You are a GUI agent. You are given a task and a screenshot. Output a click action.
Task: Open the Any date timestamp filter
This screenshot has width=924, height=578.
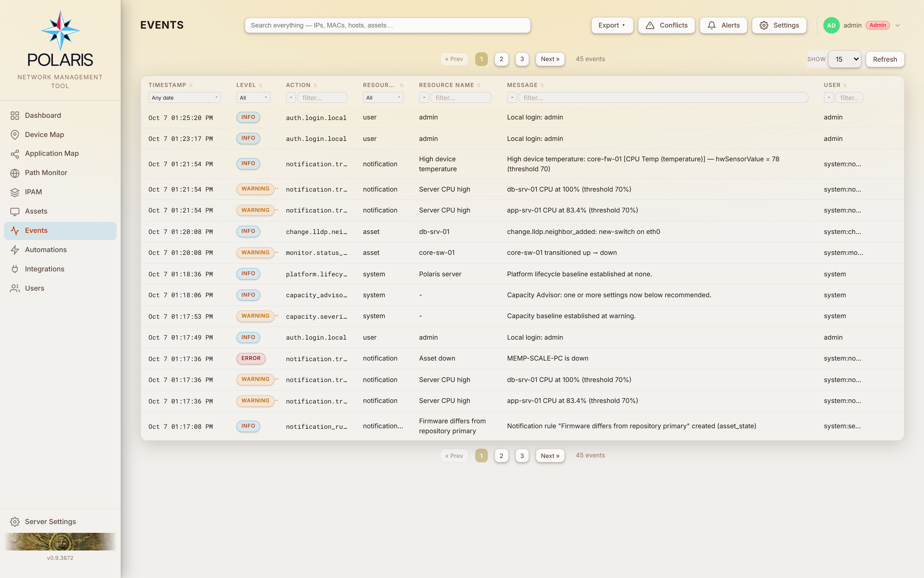pos(185,97)
